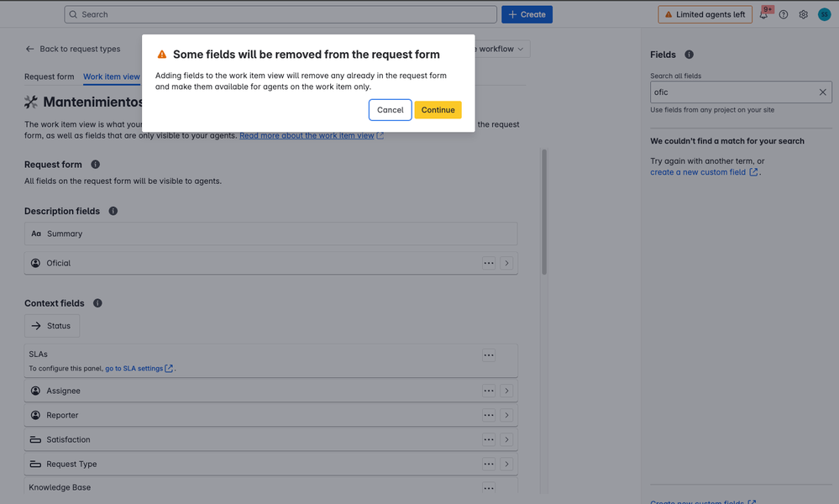Click the Oficial field person icon
Image resolution: width=839 pixels, height=504 pixels.
coord(35,263)
